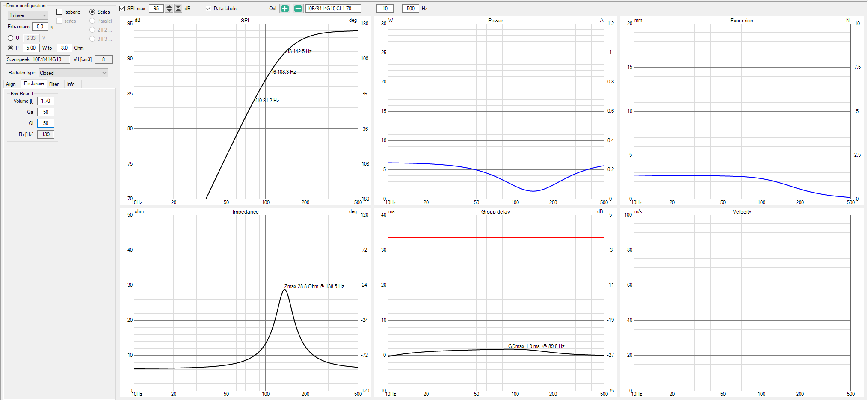This screenshot has width=868, height=401.
Task: Click the Driver configuration group label
Action: [26, 6]
